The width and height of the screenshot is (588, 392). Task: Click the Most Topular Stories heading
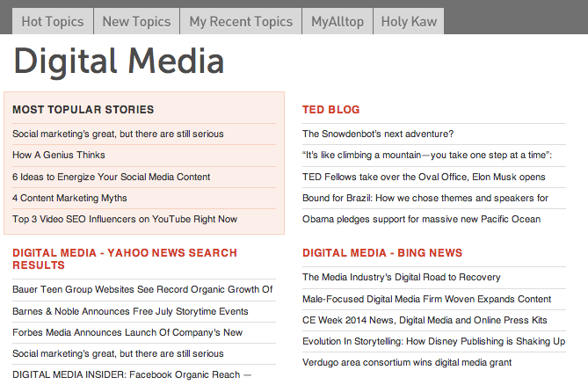click(83, 110)
